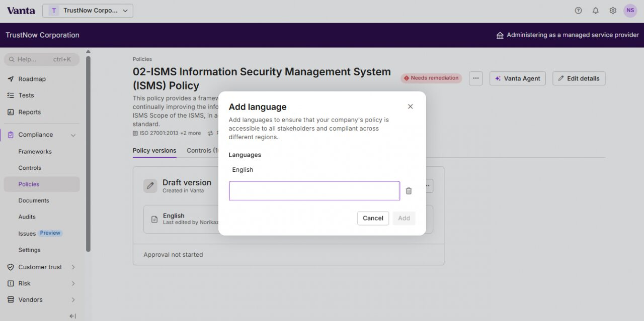
Task: Click the Approval not started text
Action: click(173, 255)
